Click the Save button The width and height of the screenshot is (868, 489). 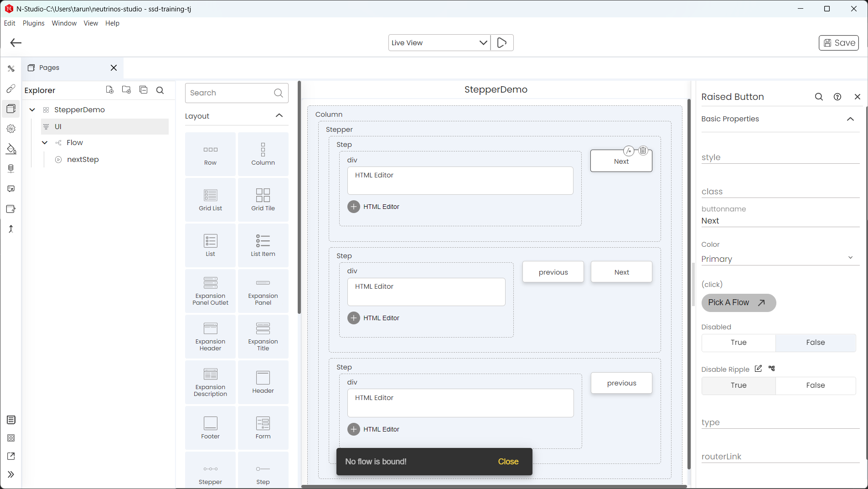coord(839,43)
